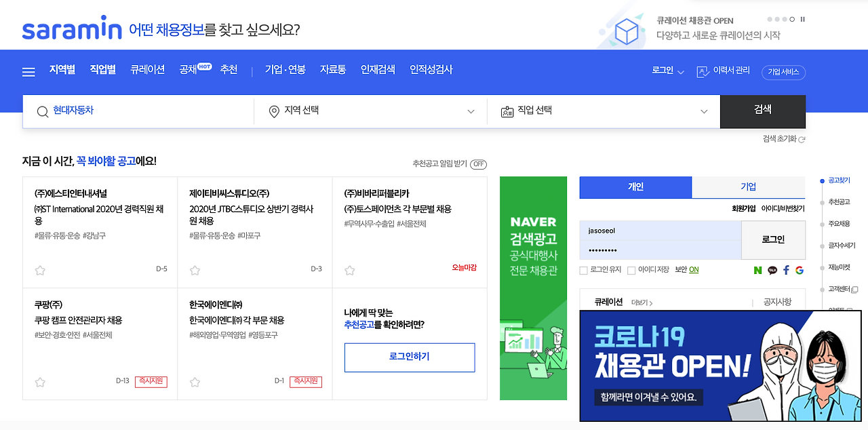The height and width of the screenshot is (430, 868).
Task: Select the fourth banner pagination dot
Action: [792, 20]
